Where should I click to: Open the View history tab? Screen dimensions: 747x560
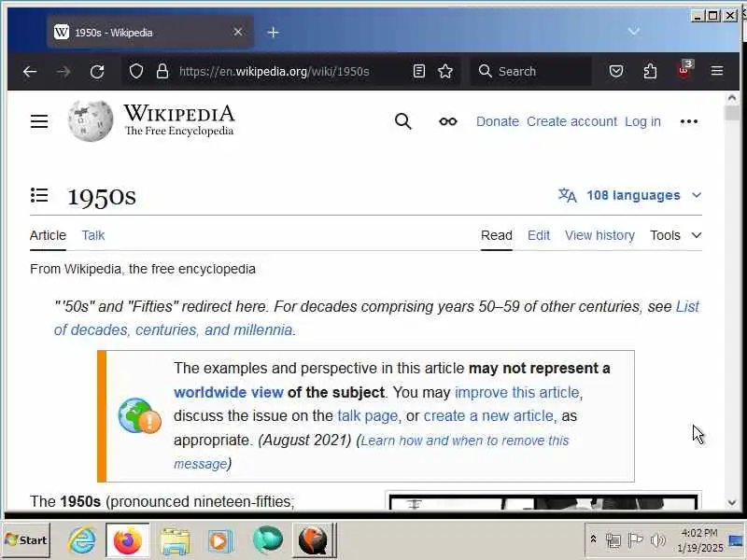click(599, 235)
